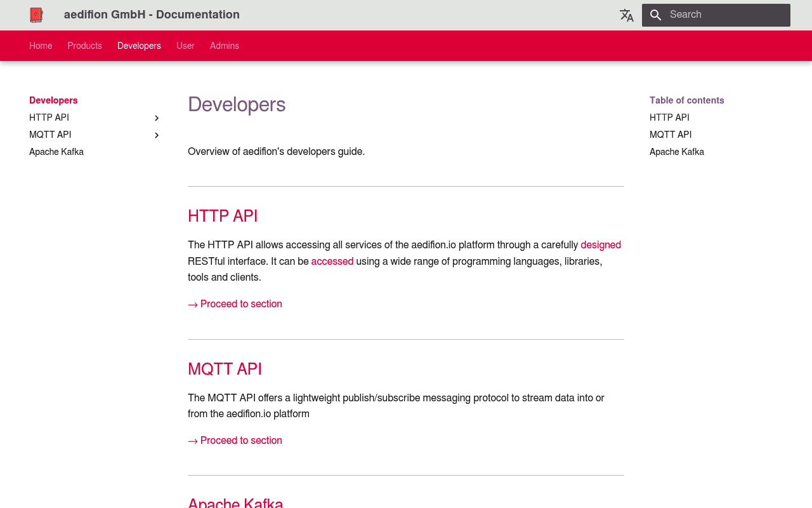Open the Home tab
812x508 pixels.
pyautogui.click(x=41, y=46)
